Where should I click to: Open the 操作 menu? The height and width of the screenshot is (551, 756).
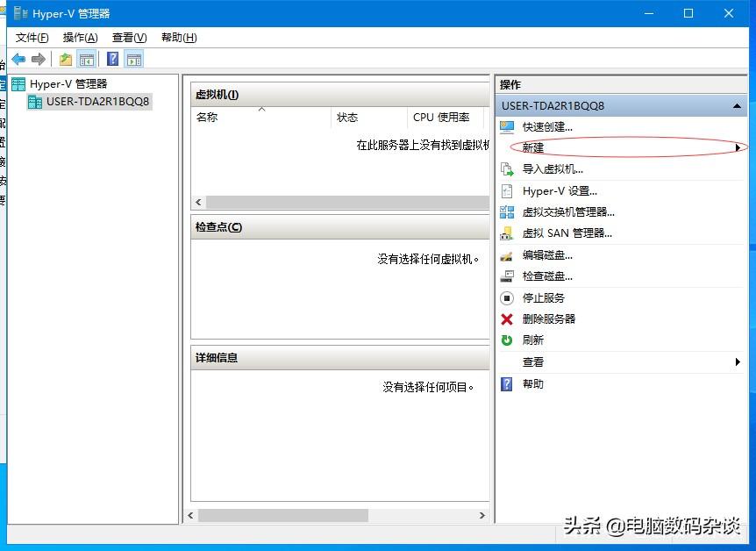(x=81, y=37)
